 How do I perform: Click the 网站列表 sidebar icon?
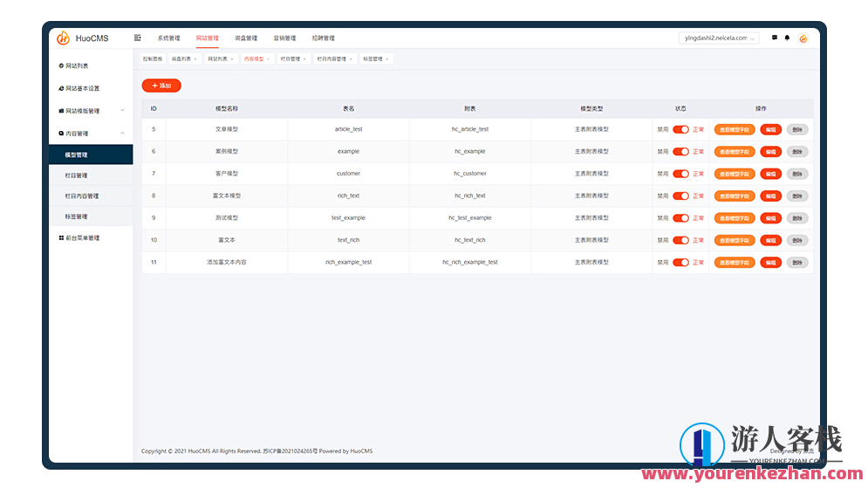61,66
